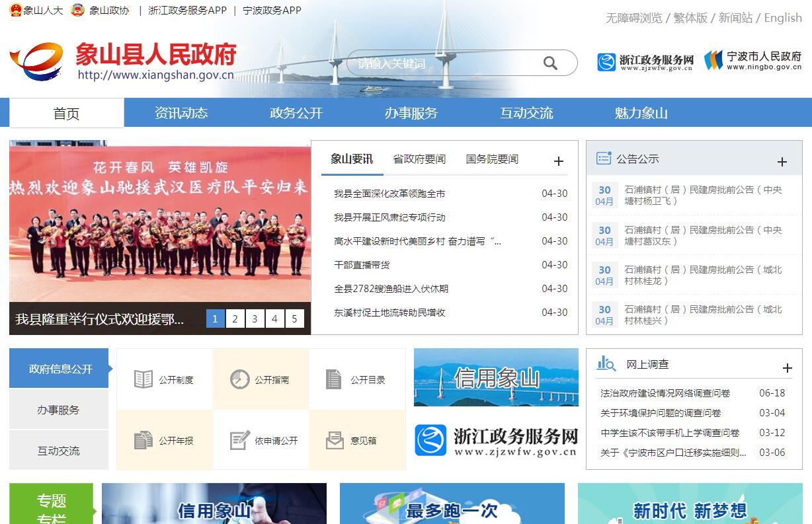The width and height of the screenshot is (812, 524).
Task: Click the 公告公示 list icon
Action: (604, 158)
